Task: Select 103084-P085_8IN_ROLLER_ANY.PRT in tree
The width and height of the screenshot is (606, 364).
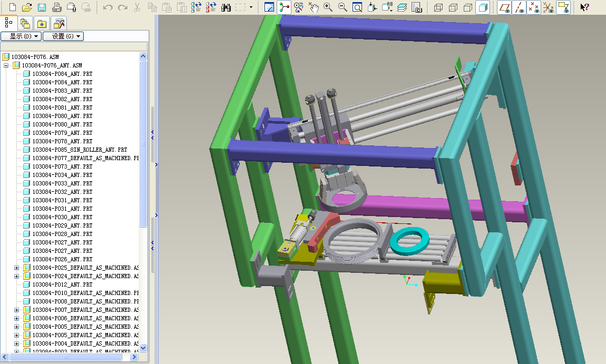Action: point(80,150)
